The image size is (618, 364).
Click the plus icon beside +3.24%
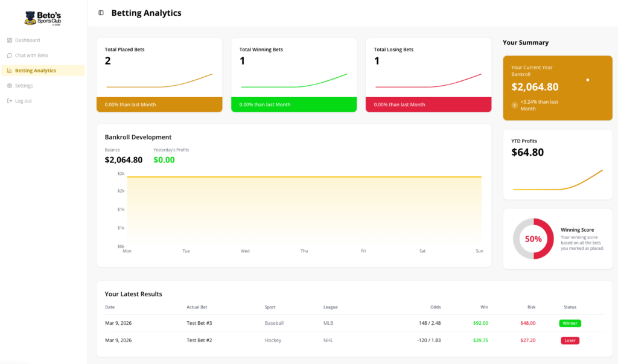[514, 105]
